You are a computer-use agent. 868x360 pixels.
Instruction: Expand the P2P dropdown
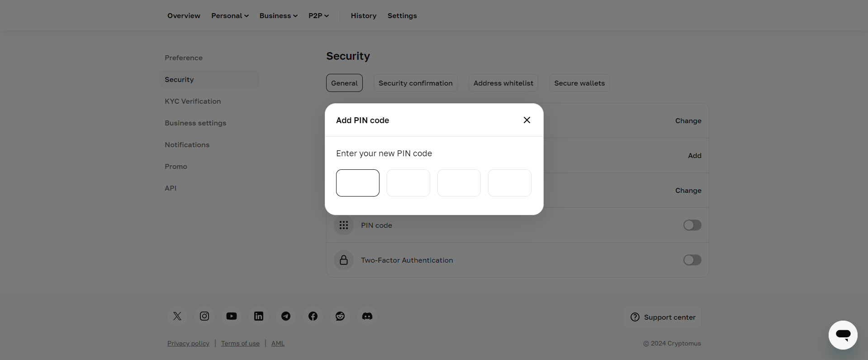click(x=318, y=15)
